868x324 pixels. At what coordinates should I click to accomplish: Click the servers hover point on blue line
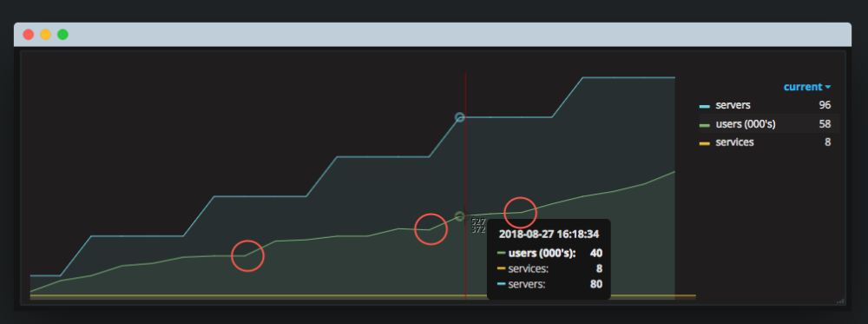[x=459, y=117]
